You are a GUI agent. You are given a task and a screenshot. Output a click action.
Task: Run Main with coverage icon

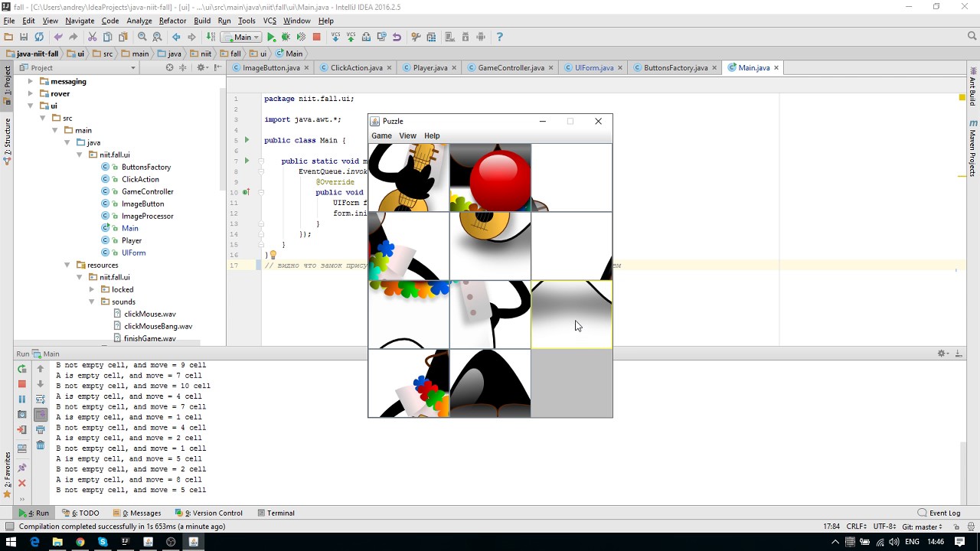302,37
